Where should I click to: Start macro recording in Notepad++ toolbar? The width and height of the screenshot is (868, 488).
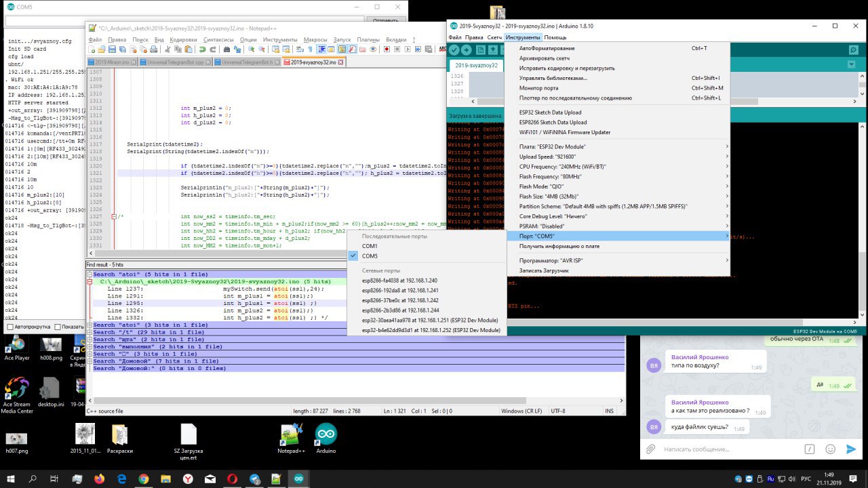point(387,49)
